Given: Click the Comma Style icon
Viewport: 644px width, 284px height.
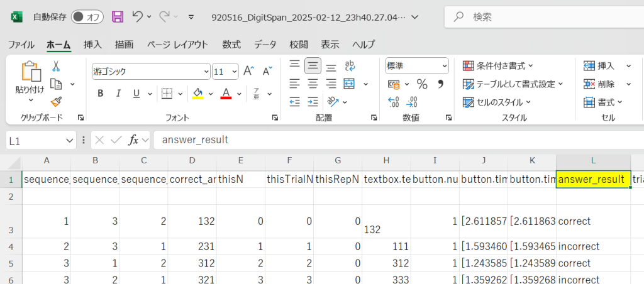Looking at the screenshot, I should (440, 84).
